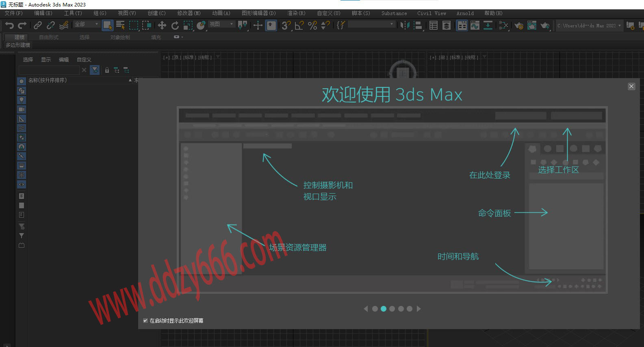Image resolution: width=644 pixels, height=347 pixels.
Task: Choose the Bind to Space Warp tool
Action: click(64, 26)
